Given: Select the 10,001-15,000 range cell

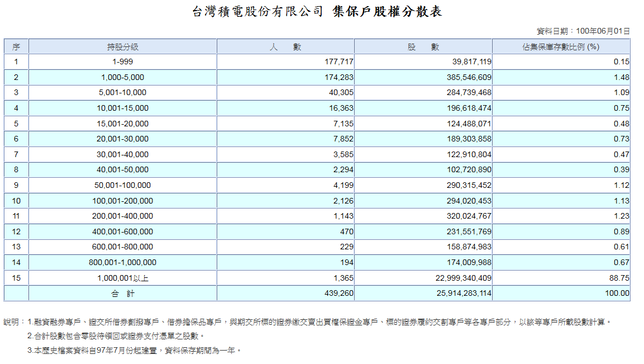Looking at the screenshot, I should pos(122,108).
